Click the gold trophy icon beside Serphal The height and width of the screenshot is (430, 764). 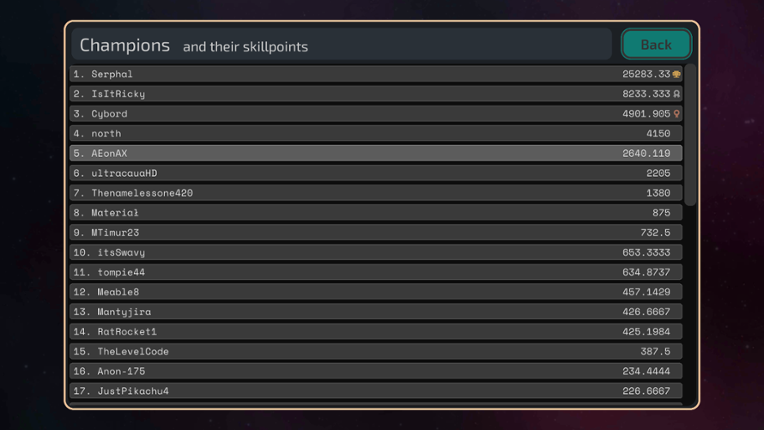[x=677, y=74]
